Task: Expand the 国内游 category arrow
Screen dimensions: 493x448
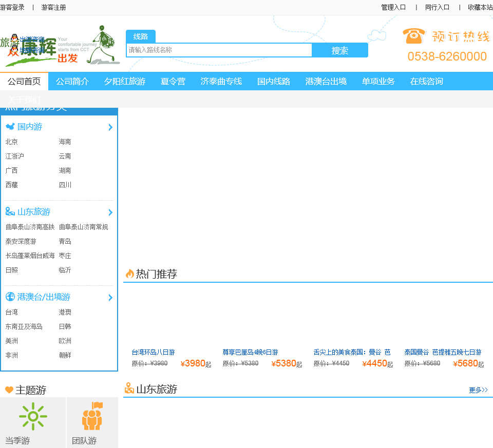Action: (x=110, y=127)
